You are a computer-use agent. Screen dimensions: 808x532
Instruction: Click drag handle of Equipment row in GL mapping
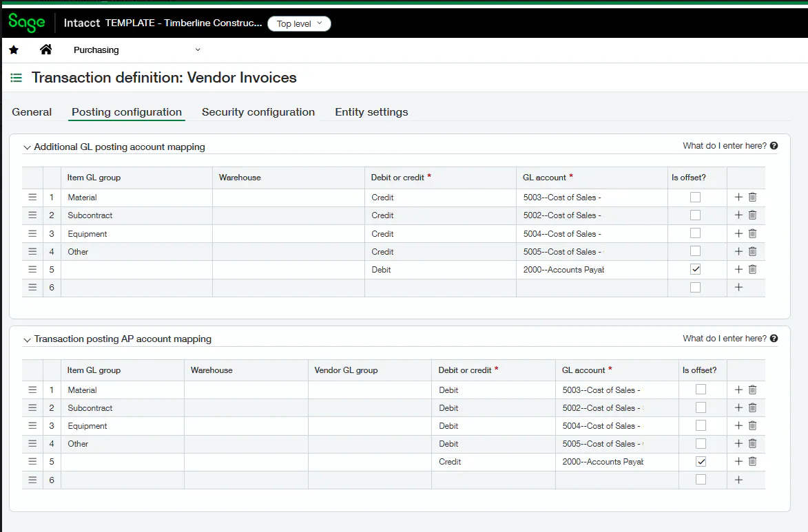[32, 234]
